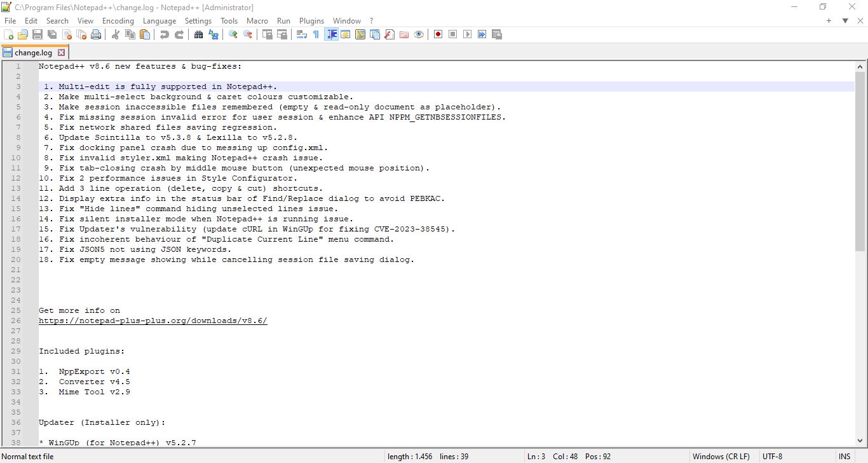Open Find with the binoculars icon
The width and height of the screenshot is (868, 463).
point(199,34)
